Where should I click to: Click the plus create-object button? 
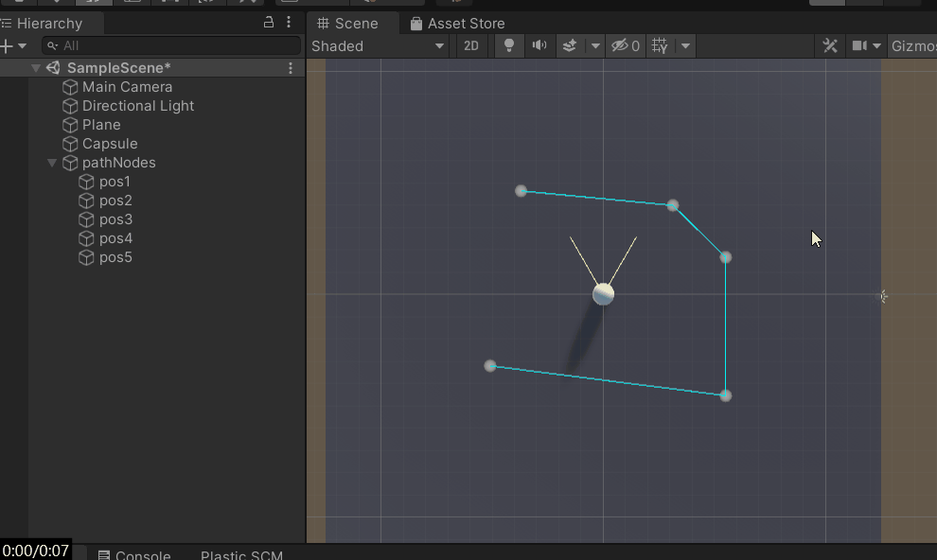7,46
